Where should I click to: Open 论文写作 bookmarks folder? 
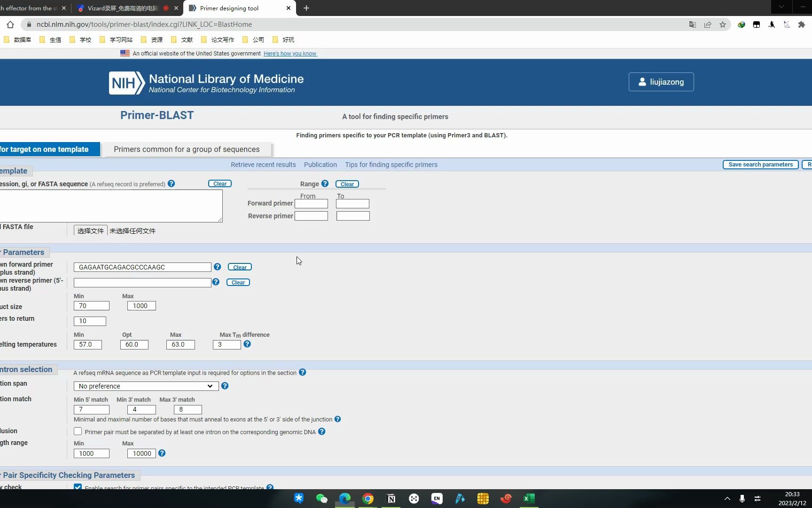(218, 40)
